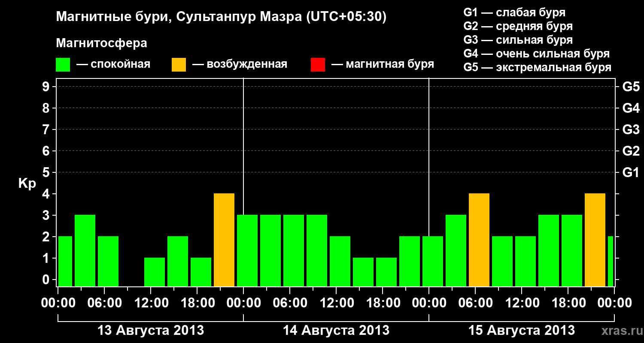The height and width of the screenshot is (343, 644).
Task: Click the Kp 1 bar above 18:00 on 14 August
Action: coord(386,272)
